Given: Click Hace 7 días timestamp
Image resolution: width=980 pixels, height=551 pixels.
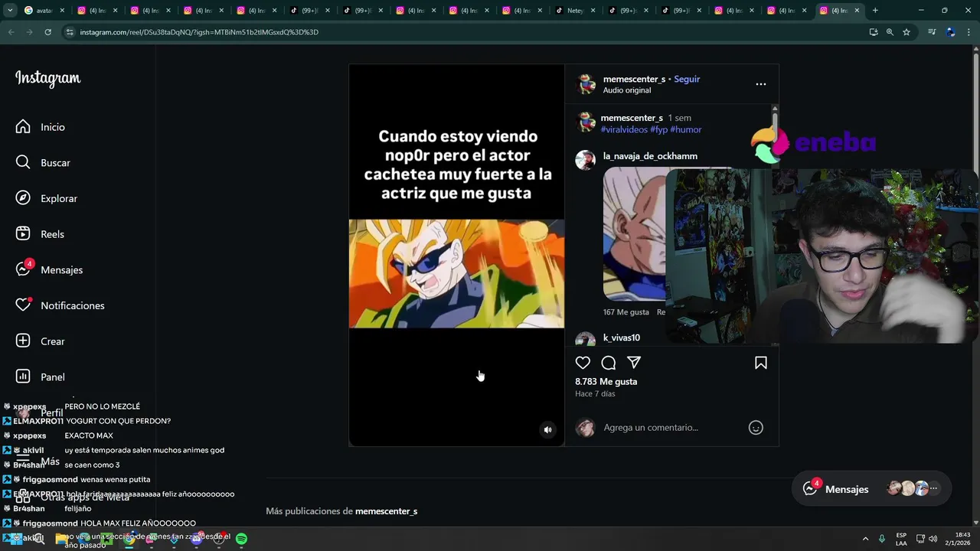Looking at the screenshot, I should [595, 393].
